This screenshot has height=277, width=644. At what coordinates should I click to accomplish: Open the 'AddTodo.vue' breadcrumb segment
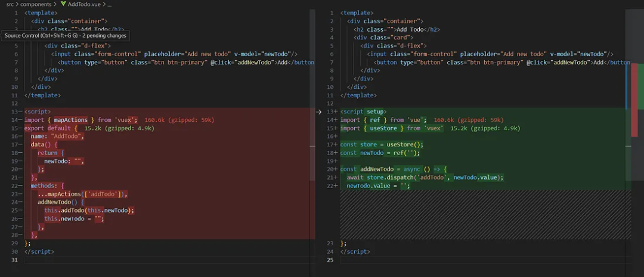[x=84, y=4]
